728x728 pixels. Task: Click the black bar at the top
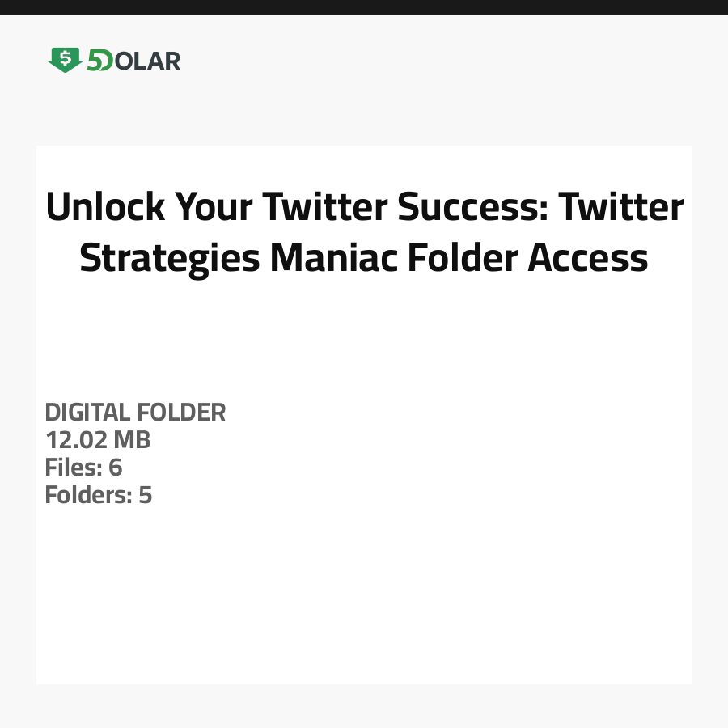[364, 7]
